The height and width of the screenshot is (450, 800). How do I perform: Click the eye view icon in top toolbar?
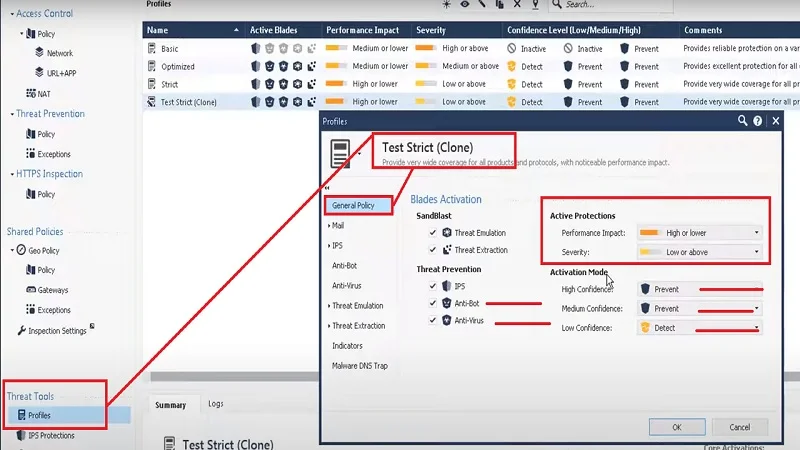pos(465,4)
